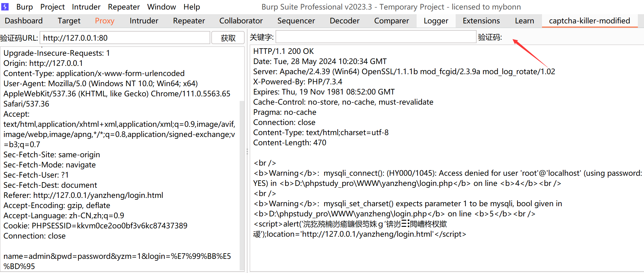Image resolution: width=644 pixels, height=273 pixels.
Task: Click the Date header line in response
Action: (320, 61)
